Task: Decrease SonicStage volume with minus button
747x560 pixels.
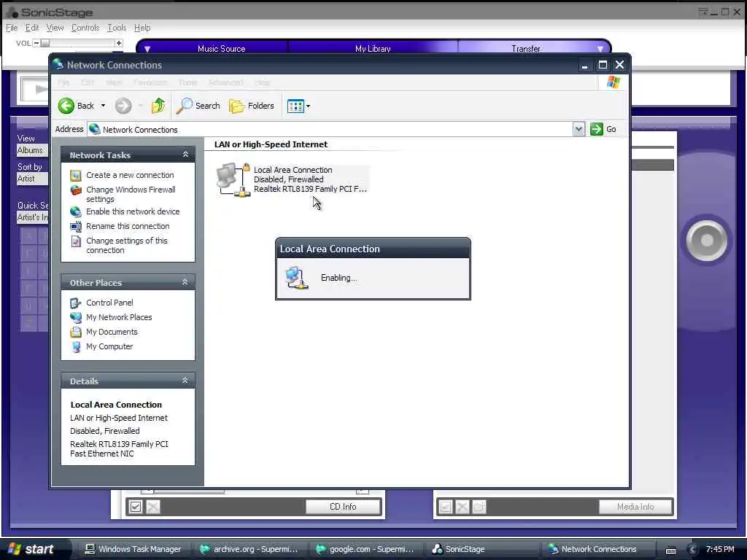Action: coord(36,43)
